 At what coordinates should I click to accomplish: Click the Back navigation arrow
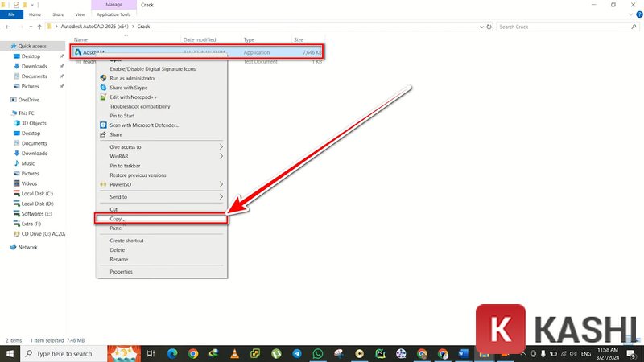(8, 27)
